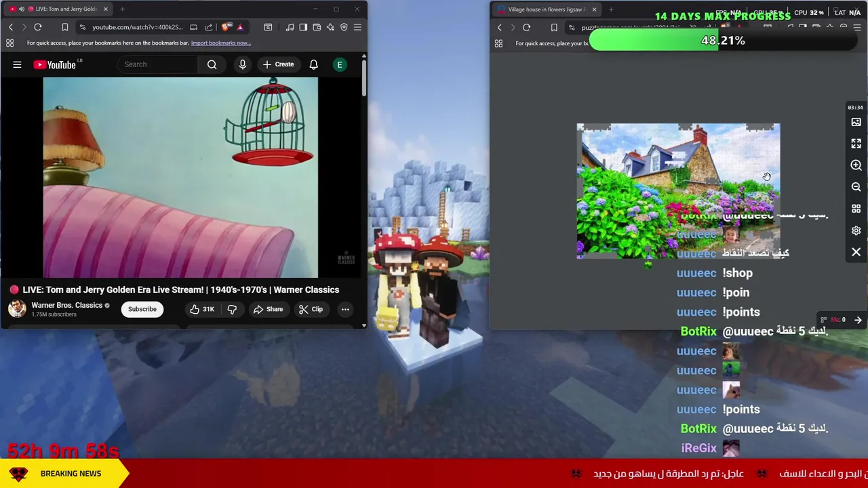Click the iReGix chat username

698,448
